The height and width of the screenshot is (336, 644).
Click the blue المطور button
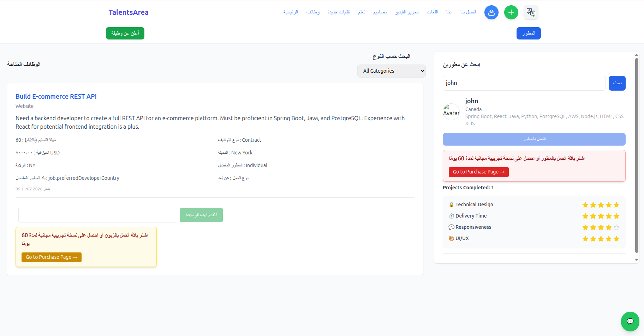point(529,33)
